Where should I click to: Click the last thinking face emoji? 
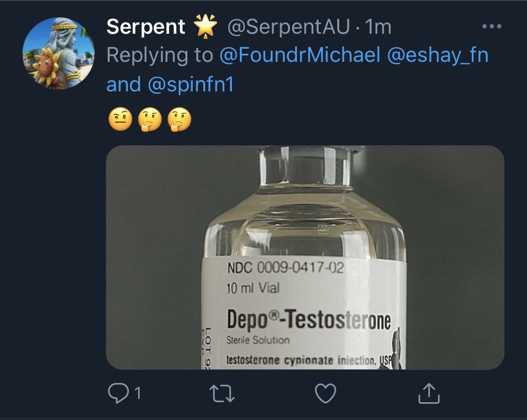click(x=179, y=120)
